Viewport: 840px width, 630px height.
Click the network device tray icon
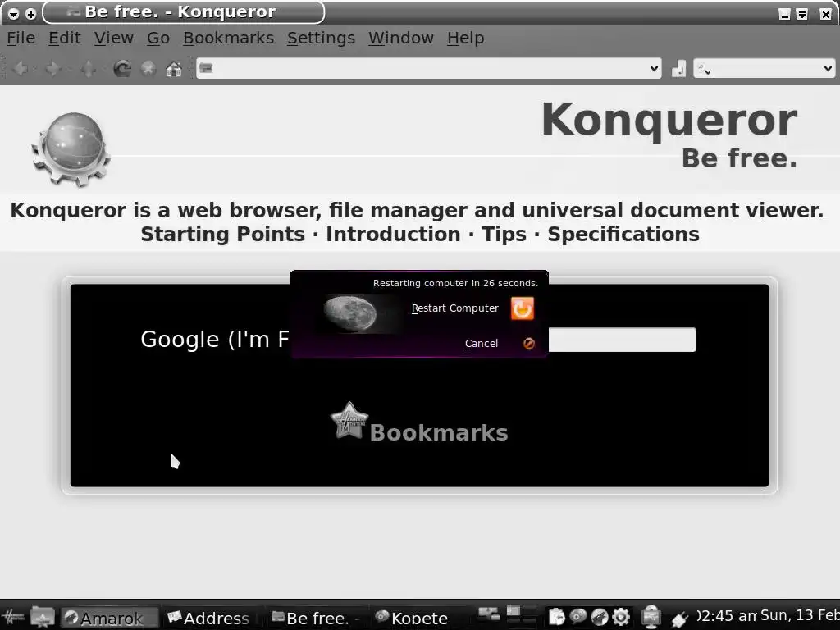coord(651,617)
